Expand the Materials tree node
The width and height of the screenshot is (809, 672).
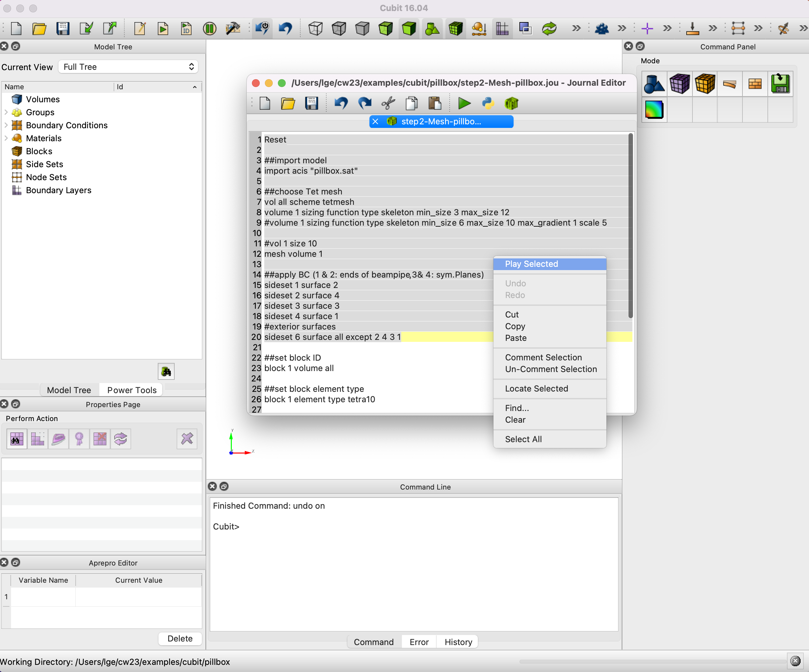(6, 138)
